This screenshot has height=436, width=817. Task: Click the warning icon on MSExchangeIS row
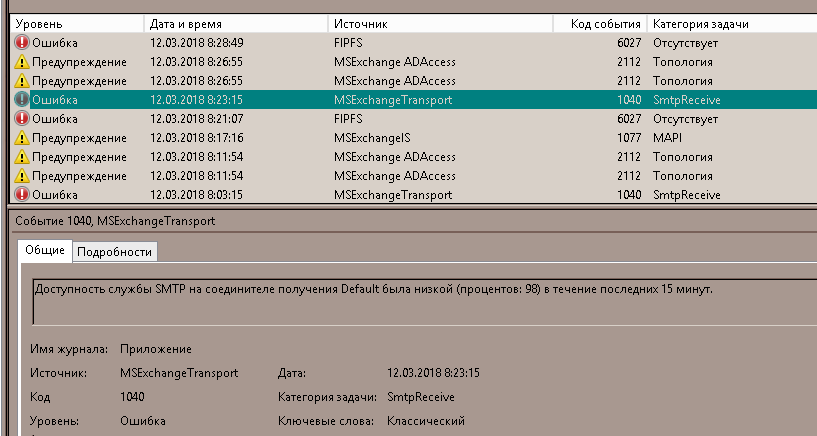21,138
